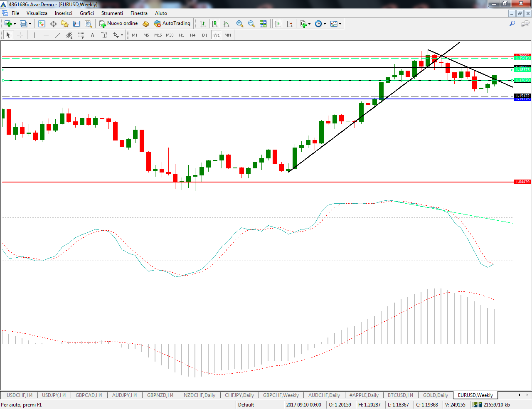Viewport: 532px width, 409px height.
Task: Open the Strumenti menu
Action: pos(112,13)
